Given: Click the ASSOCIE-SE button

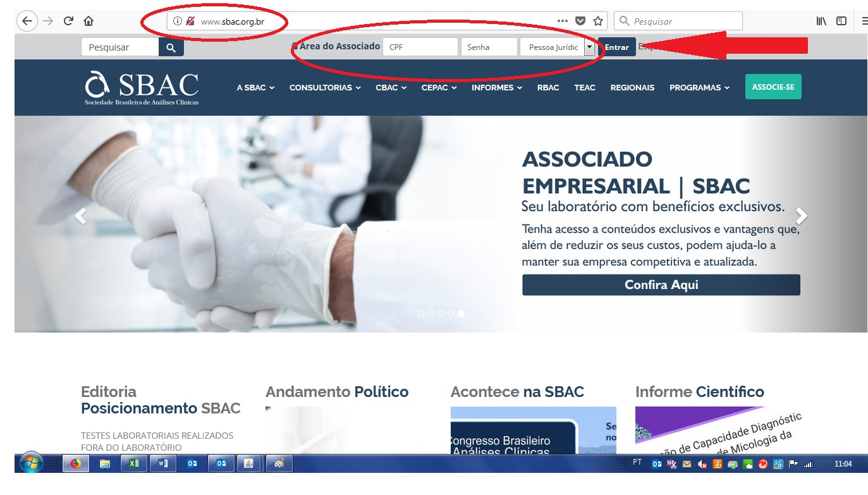Looking at the screenshot, I should tap(773, 87).
